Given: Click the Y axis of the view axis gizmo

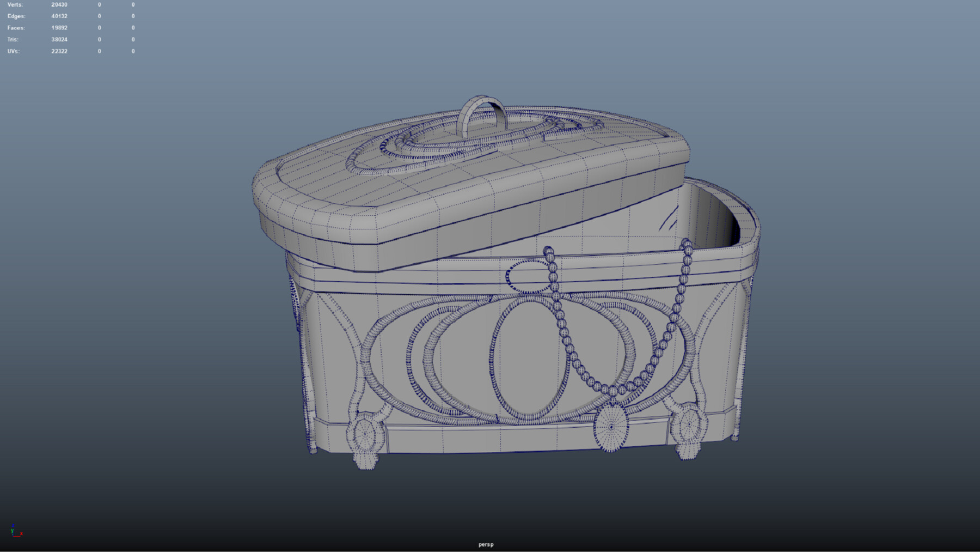Looking at the screenshot, I should 12,531.
